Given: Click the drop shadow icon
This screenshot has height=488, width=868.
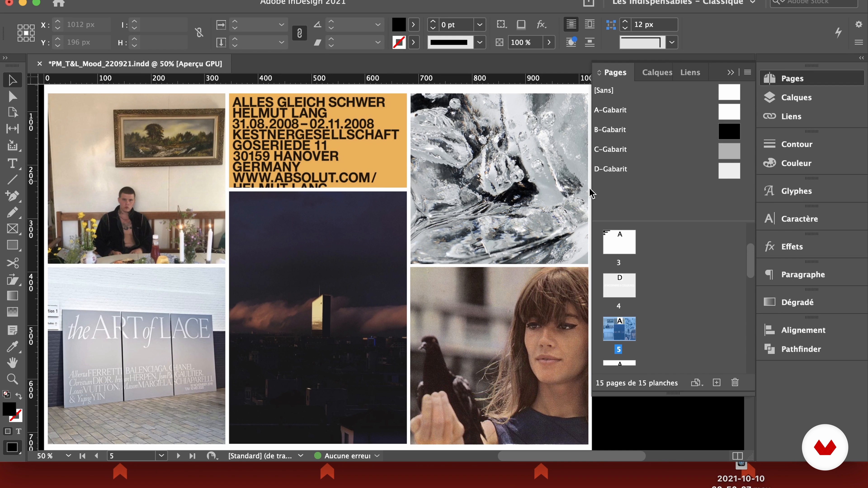Looking at the screenshot, I should click(x=521, y=24).
